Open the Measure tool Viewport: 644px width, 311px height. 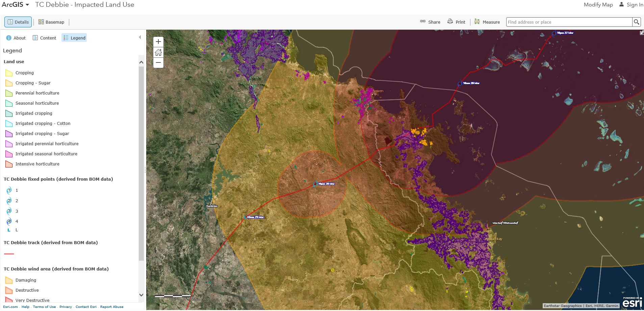(487, 22)
